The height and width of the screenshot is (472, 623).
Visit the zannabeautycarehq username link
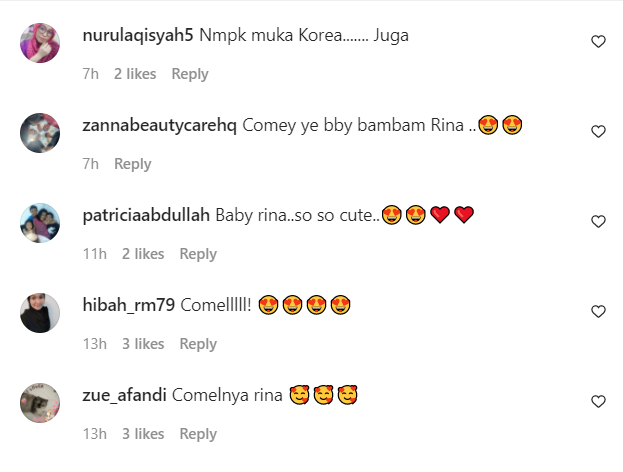[159, 126]
